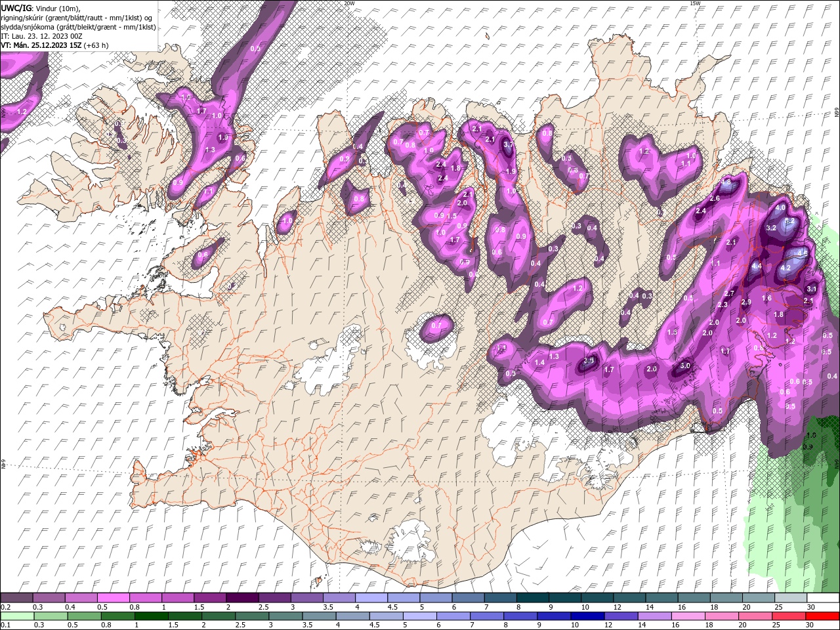This screenshot has width=840, height=630.
Task: Pick the bright pink upper swatch starting at 0.5
Action: [113, 598]
